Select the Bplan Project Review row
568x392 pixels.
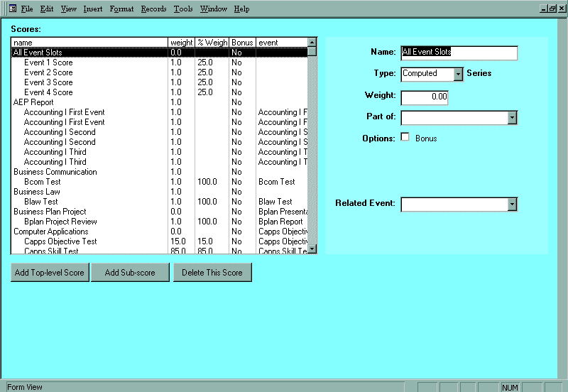click(159, 222)
